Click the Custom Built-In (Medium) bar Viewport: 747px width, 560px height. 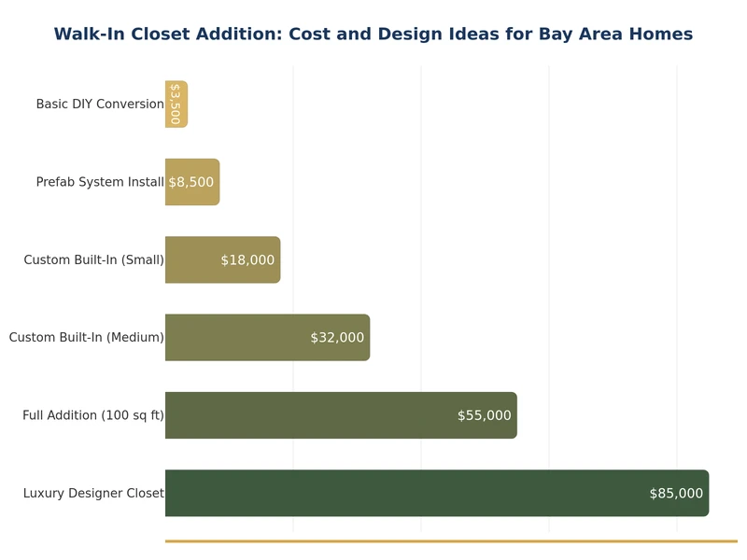pyautogui.click(x=266, y=337)
